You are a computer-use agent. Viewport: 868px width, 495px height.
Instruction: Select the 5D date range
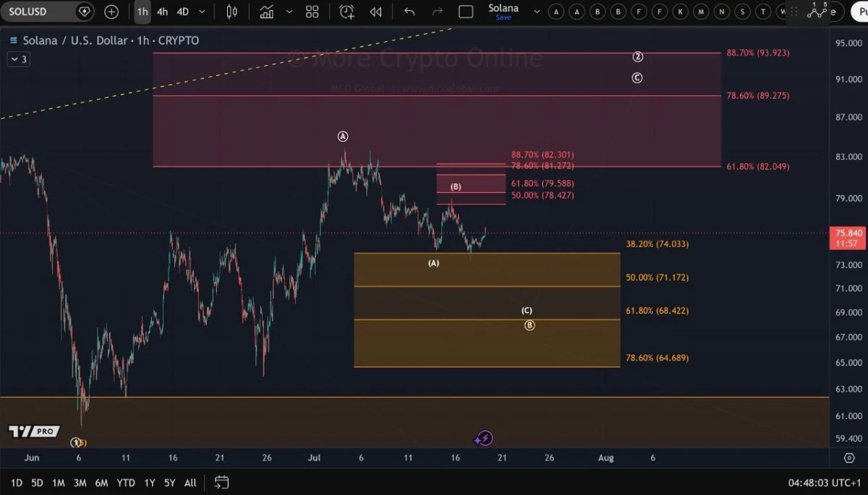tap(37, 483)
